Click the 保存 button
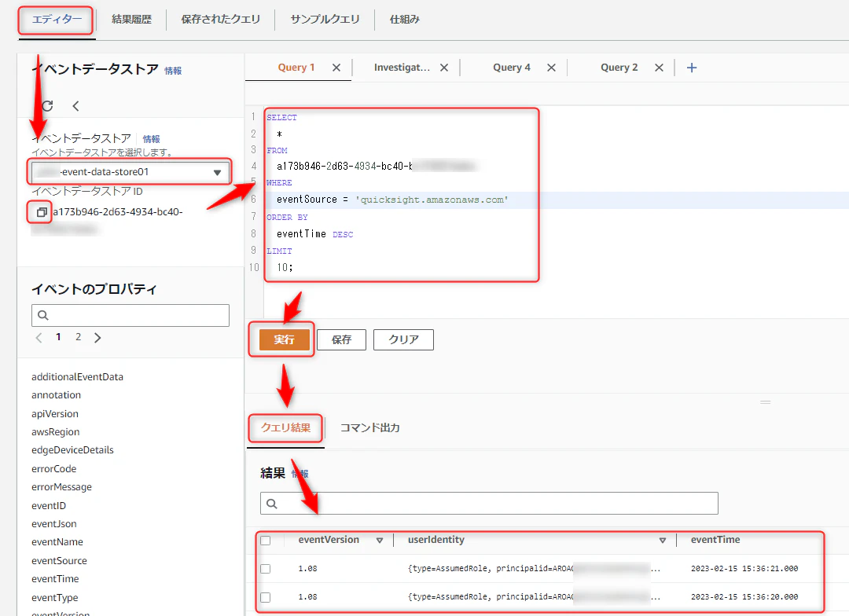The height and width of the screenshot is (616, 849). point(341,340)
